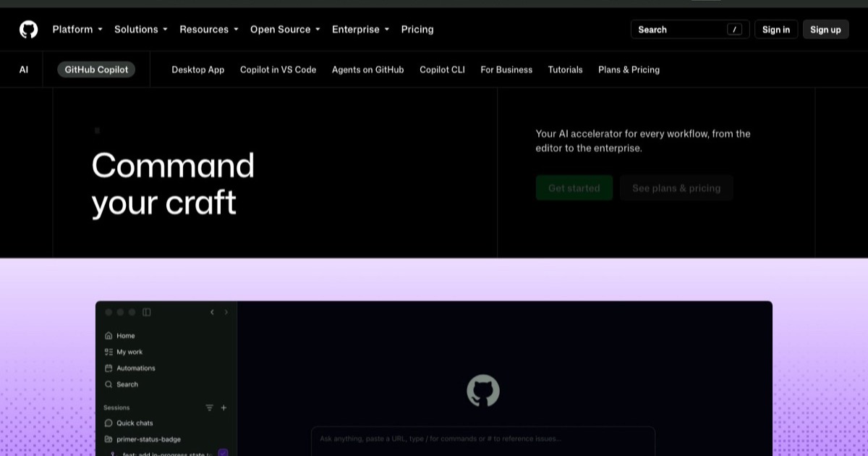This screenshot has width=868, height=456.
Task: Toggle the sidebar panel icon in app preview
Action: click(147, 312)
